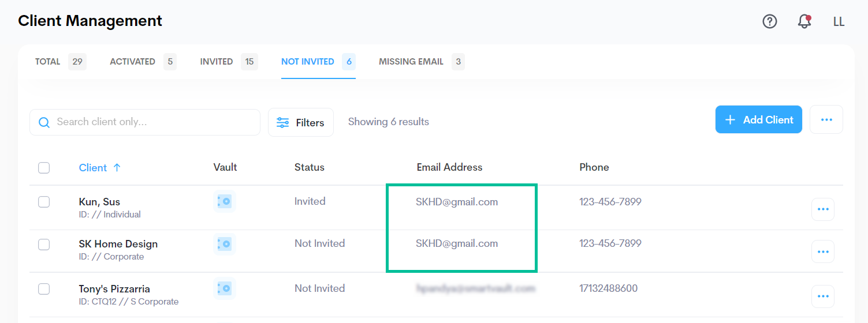Open the Filters button
The height and width of the screenshot is (323, 868).
click(301, 122)
